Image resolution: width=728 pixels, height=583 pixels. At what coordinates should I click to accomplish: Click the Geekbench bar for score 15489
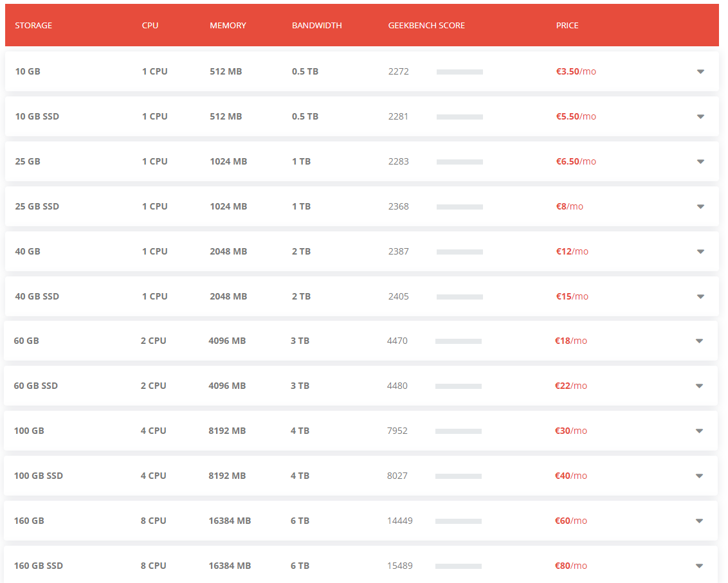(x=458, y=566)
